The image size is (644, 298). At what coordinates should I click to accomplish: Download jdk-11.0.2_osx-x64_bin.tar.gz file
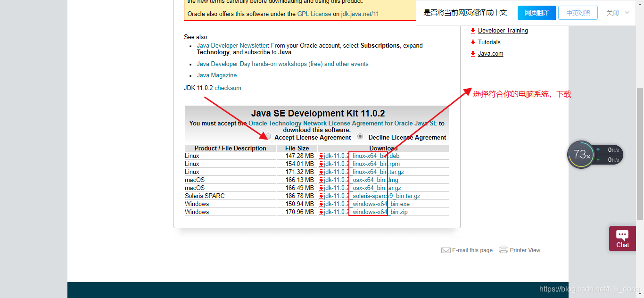click(363, 188)
